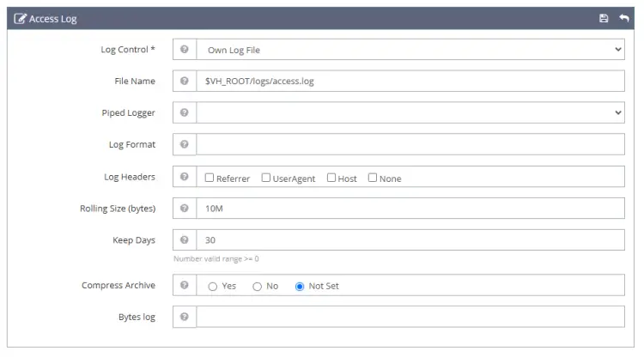Click help icon beside Bytes log

point(185,317)
